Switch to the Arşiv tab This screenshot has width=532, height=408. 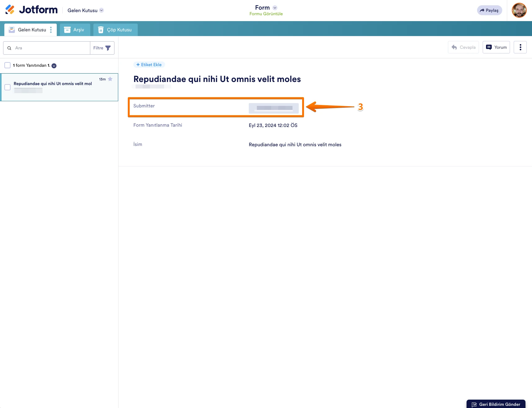click(x=74, y=29)
